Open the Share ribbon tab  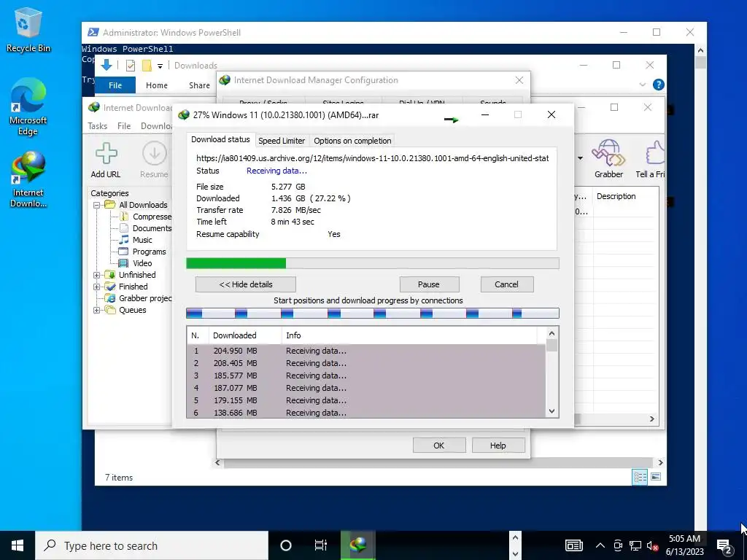coord(199,85)
